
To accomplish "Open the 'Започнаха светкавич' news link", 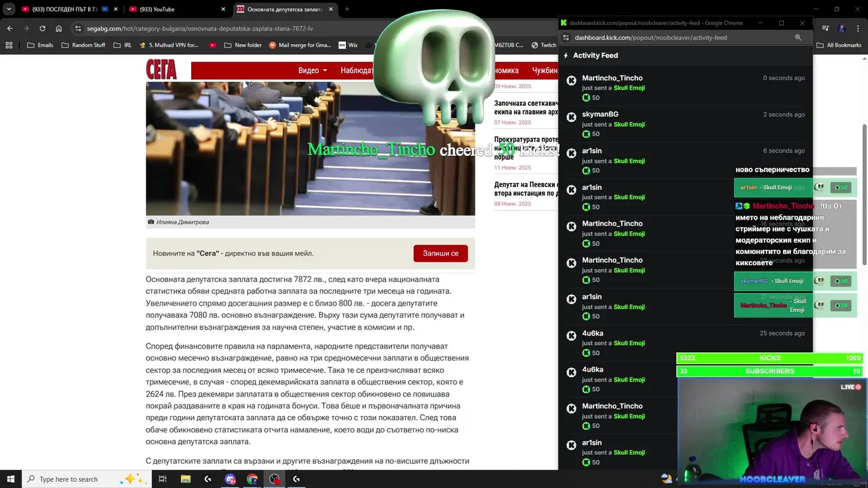I will coord(526,108).
